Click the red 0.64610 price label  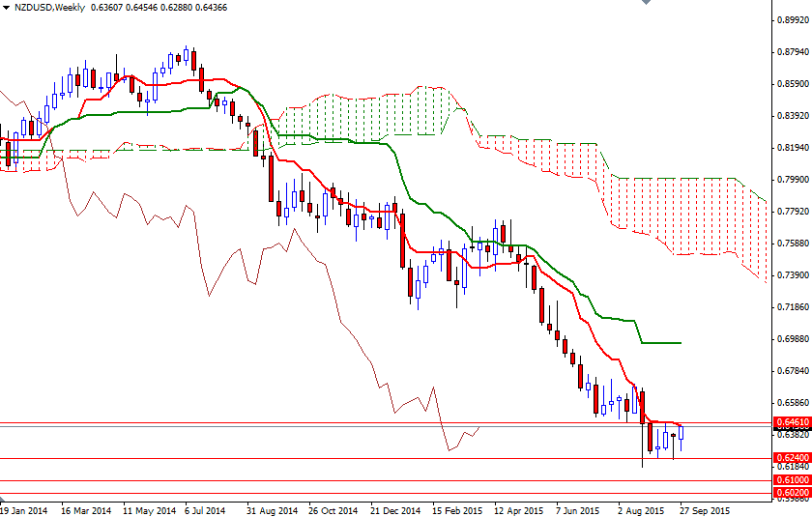(x=792, y=422)
